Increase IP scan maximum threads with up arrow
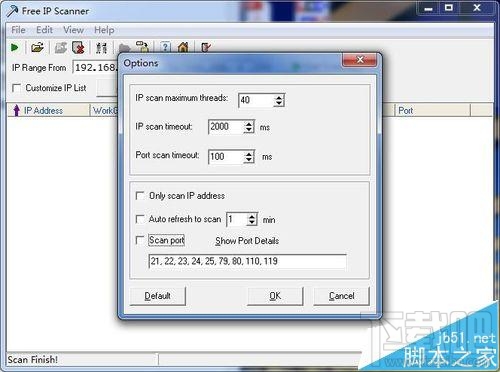500x372 pixels. 279,97
